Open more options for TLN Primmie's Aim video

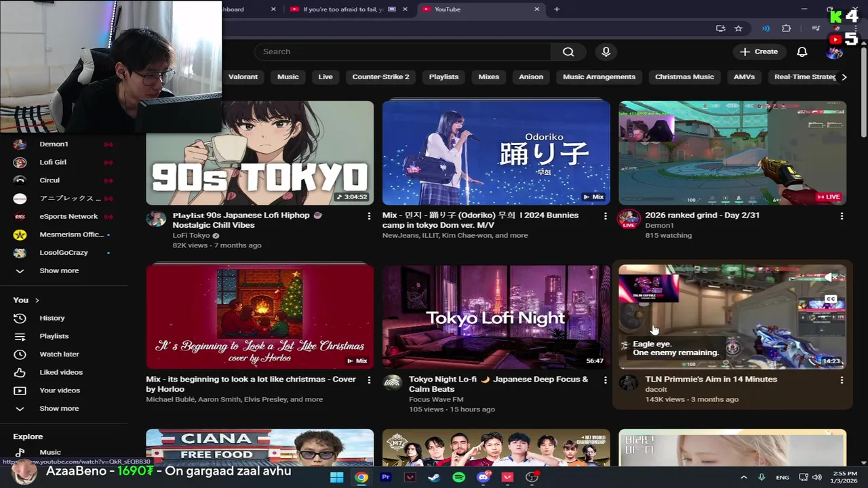[x=842, y=380]
